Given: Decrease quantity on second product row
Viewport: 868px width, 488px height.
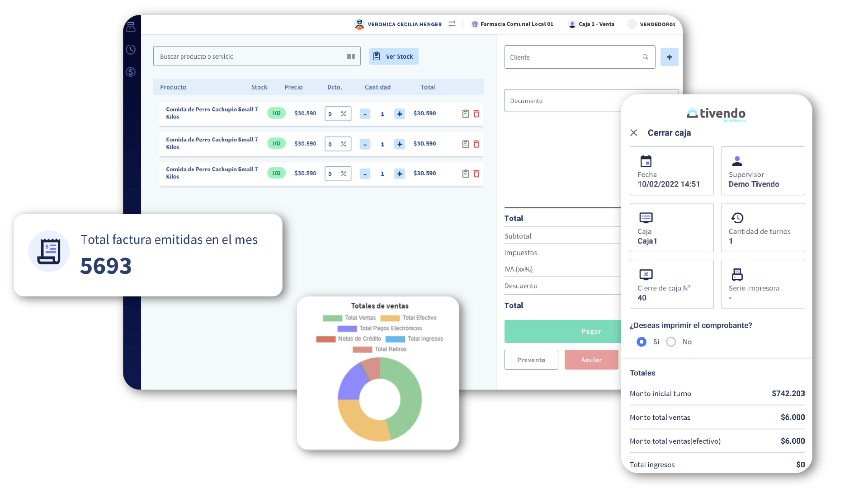Looking at the screenshot, I should click(365, 144).
